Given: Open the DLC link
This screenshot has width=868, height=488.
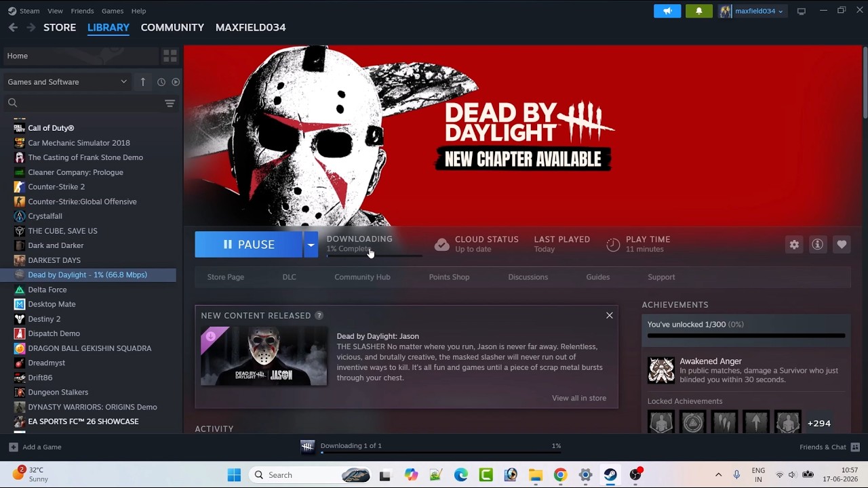Looking at the screenshot, I should (x=290, y=277).
